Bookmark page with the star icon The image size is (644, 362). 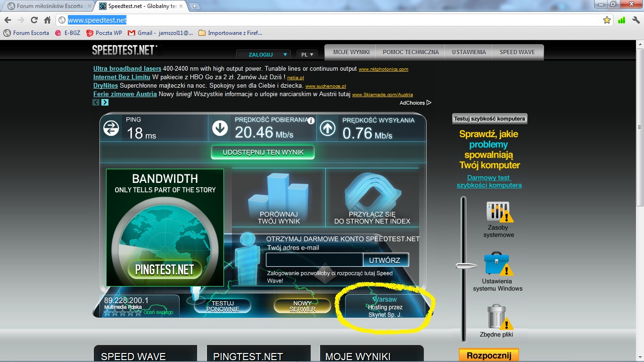click(607, 20)
